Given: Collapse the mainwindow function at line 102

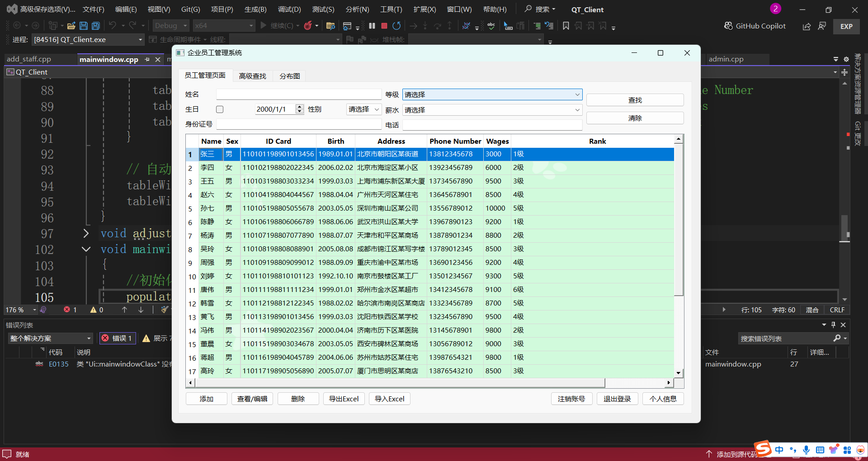Looking at the screenshot, I should coord(86,249).
